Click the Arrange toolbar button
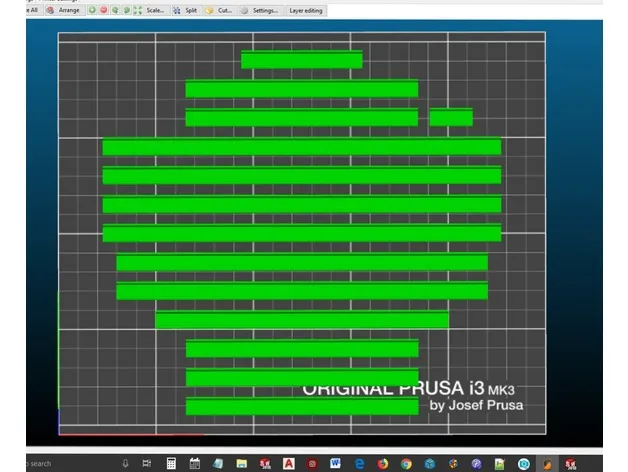The image size is (628, 472). 63,10
